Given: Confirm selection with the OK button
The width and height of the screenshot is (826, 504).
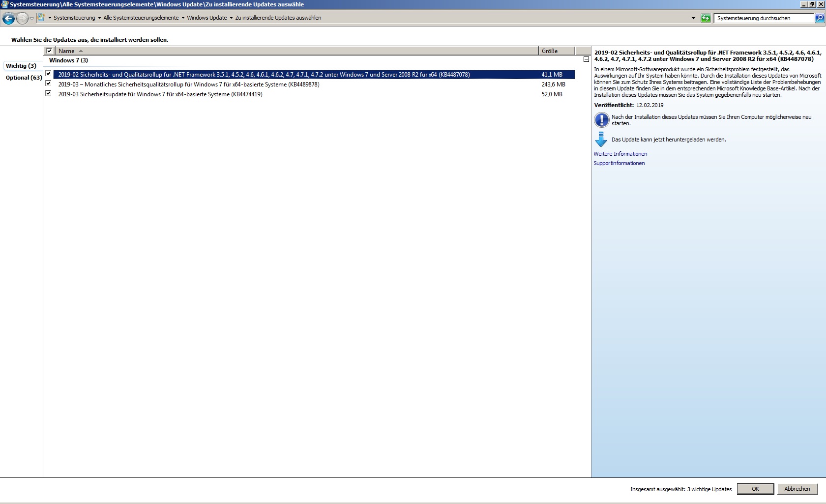Looking at the screenshot, I should click(755, 489).
